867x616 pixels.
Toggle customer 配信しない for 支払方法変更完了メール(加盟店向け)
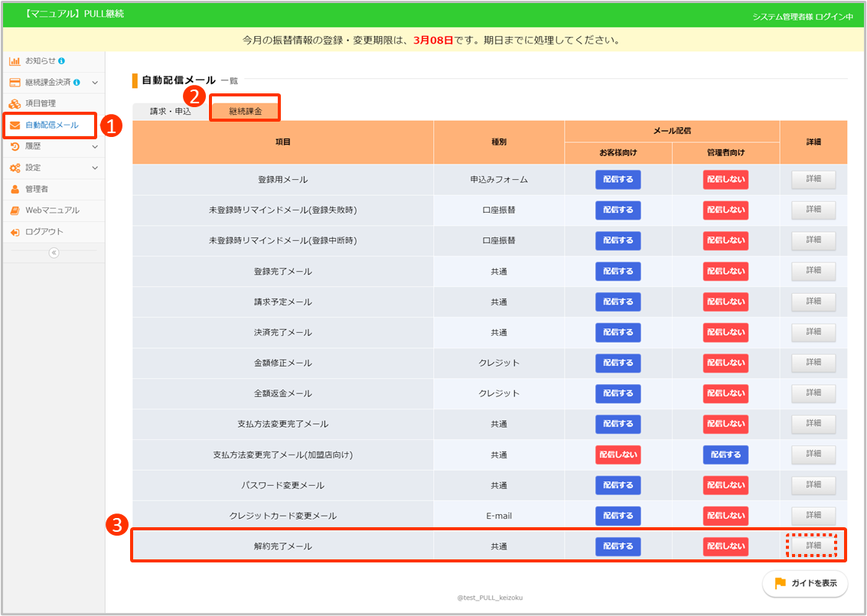click(618, 455)
